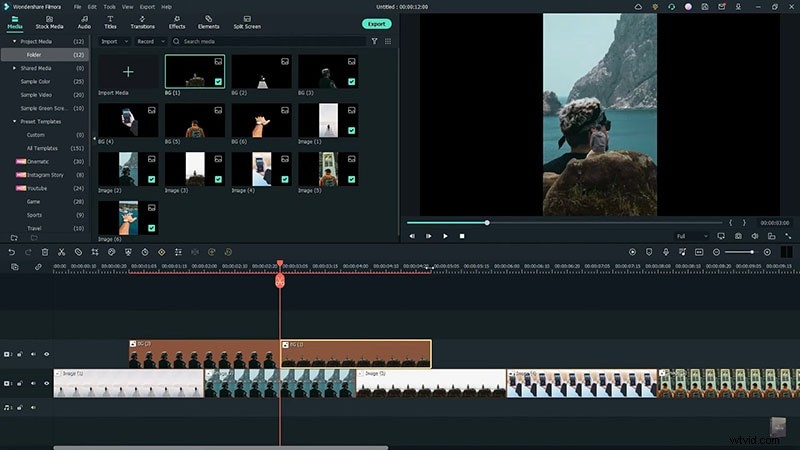The width and height of the screenshot is (800, 450).
Task: Click the add track manager icon
Action: click(15, 267)
